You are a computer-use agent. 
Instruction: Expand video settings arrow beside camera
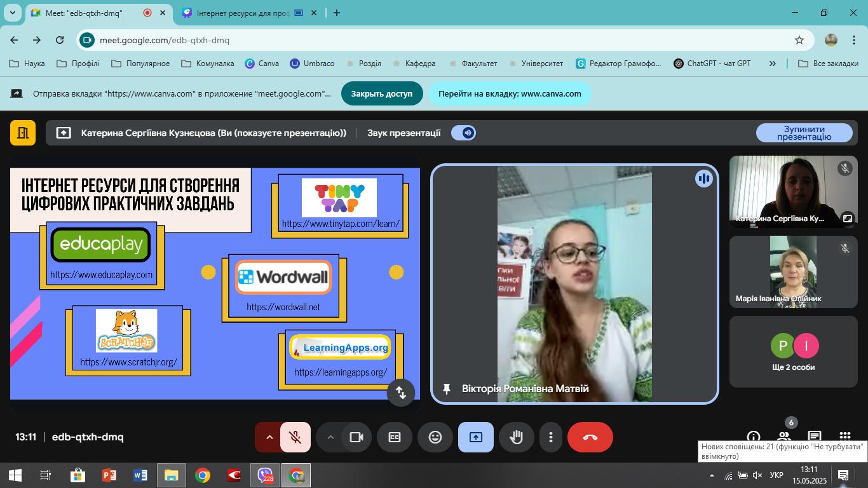tap(330, 437)
